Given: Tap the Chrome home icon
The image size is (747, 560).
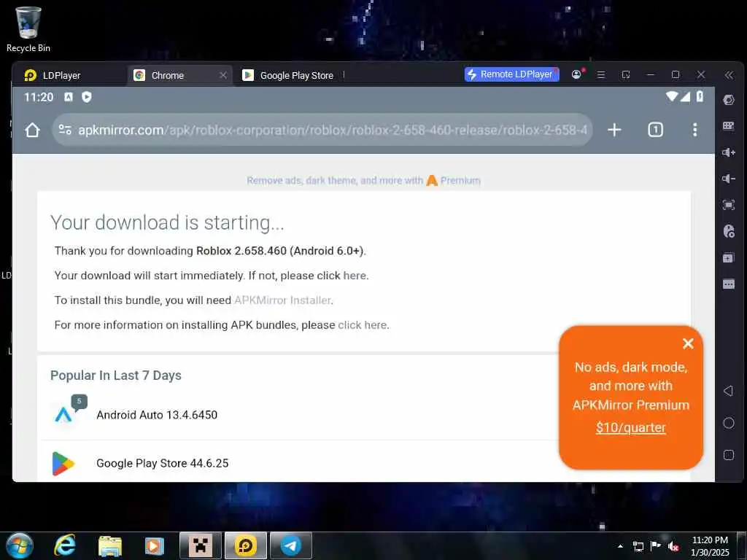Looking at the screenshot, I should tap(32, 130).
